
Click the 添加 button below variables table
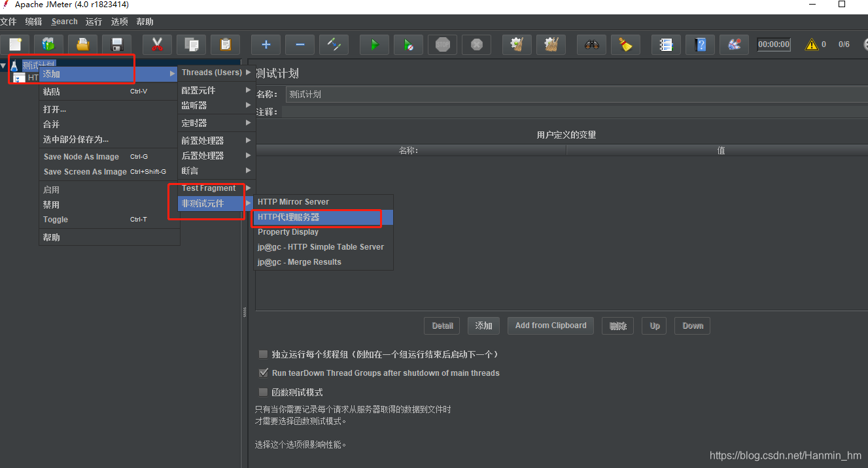pyautogui.click(x=484, y=326)
